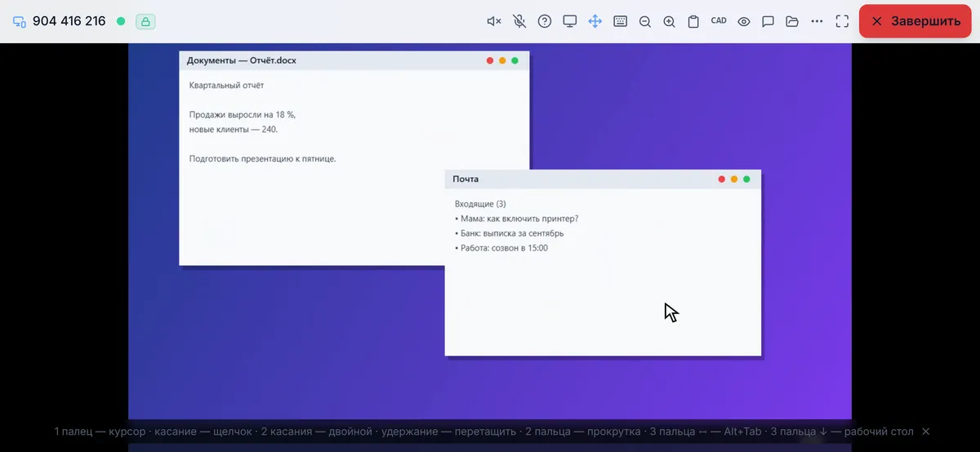This screenshot has width=980, height=452.
Task: Select the Входящие (3) label in Почта
Action: pyautogui.click(x=480, y=204)
